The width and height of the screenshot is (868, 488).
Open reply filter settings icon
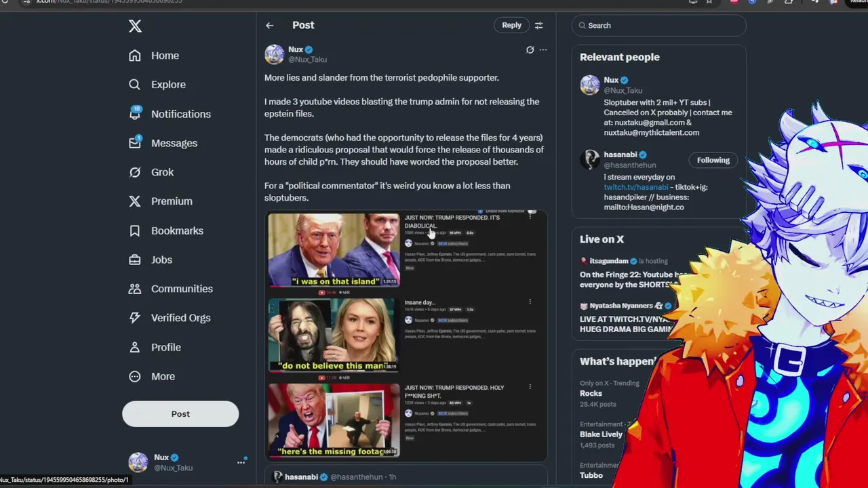538,26
